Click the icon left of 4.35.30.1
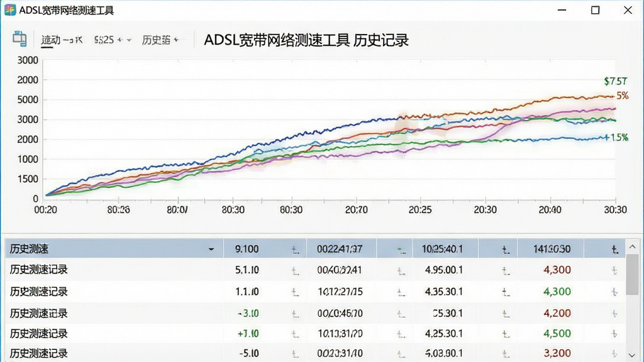Image resolution: width=644 pixels, height=362 pixels. click(x=401, y=293)
